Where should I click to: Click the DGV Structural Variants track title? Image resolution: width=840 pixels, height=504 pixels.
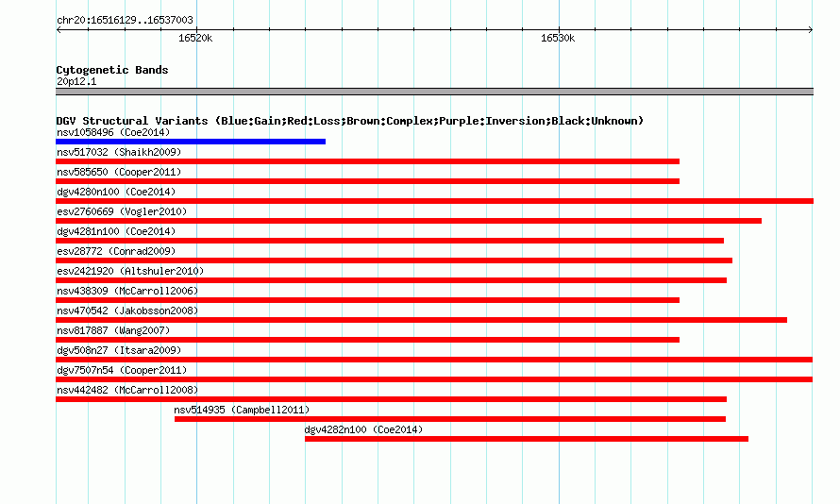350,121
